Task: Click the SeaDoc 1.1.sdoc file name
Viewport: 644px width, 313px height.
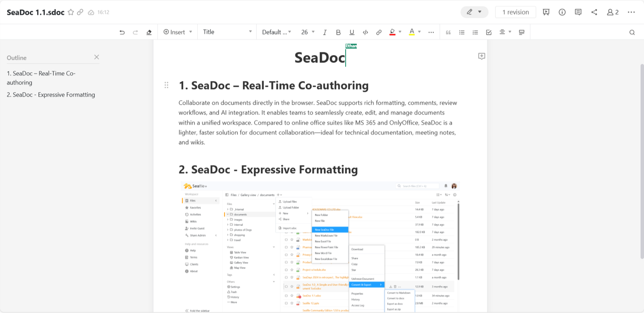Action: click(x=36, y=12)
